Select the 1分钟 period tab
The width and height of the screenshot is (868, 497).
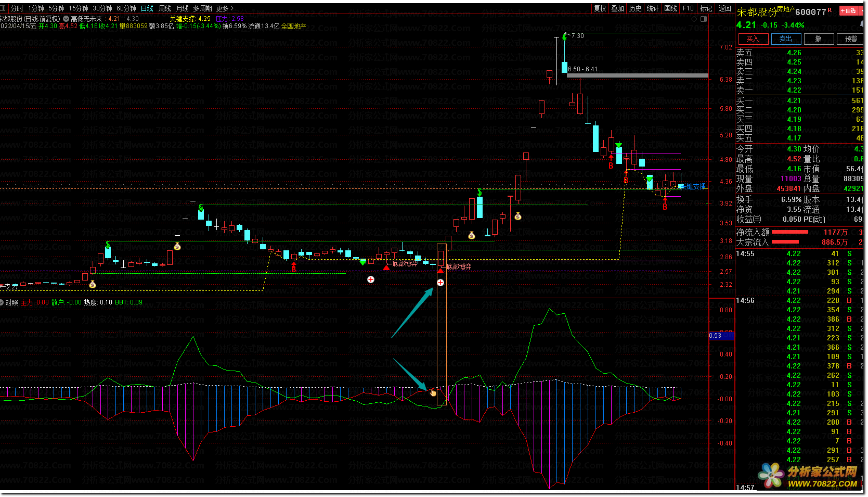(36, 8)
